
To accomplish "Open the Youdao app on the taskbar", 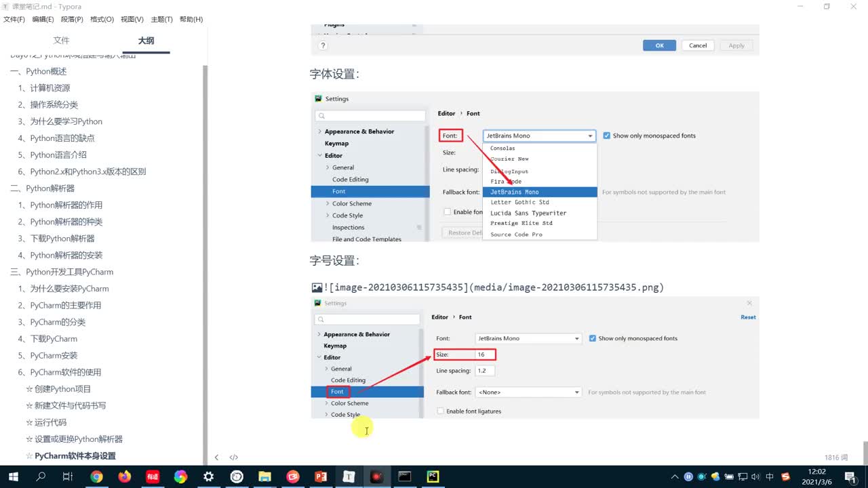I will [152, 476].
